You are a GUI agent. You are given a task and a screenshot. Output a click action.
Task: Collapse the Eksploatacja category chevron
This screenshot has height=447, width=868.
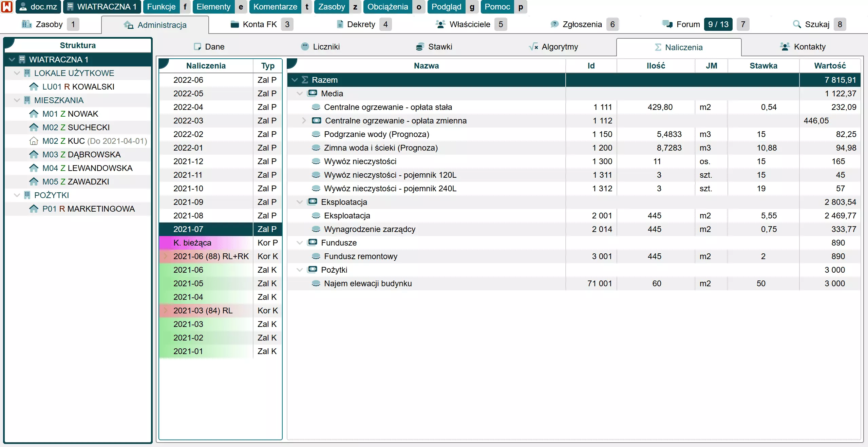tap(300, 202)
